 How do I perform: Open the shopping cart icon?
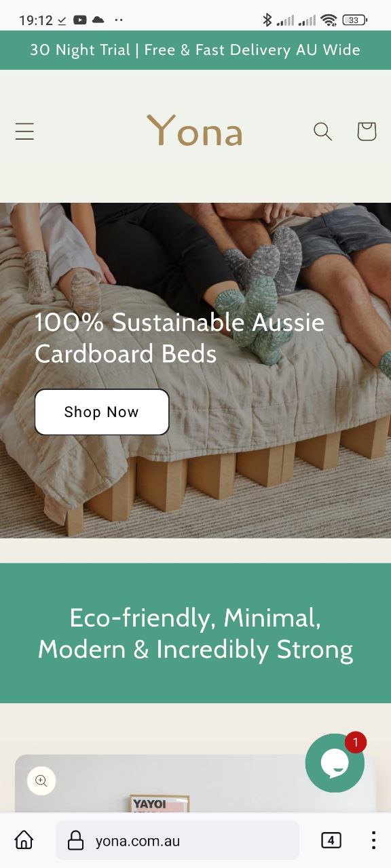pyautogui.click(x=367, y=131)
